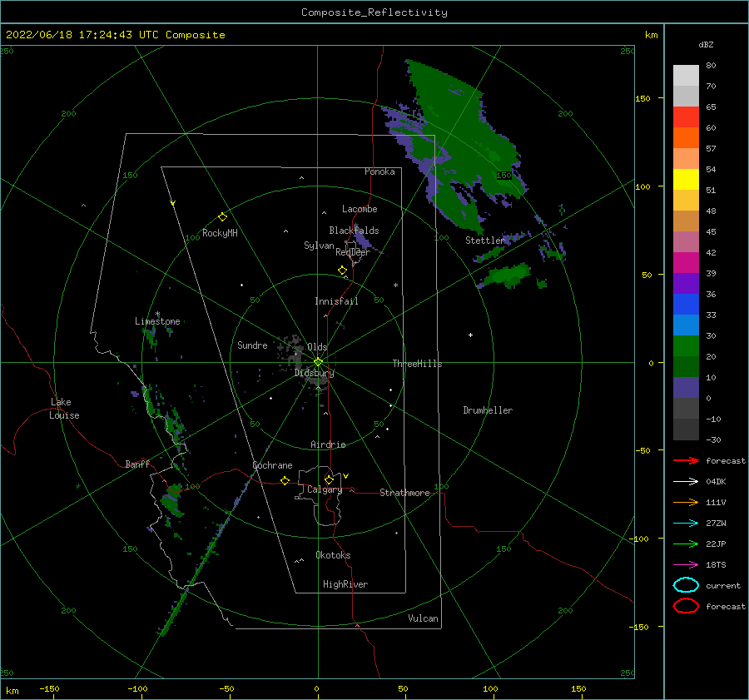Click the Ponoka town label
Screen dimensions: 749x700
tap(379, 171)
